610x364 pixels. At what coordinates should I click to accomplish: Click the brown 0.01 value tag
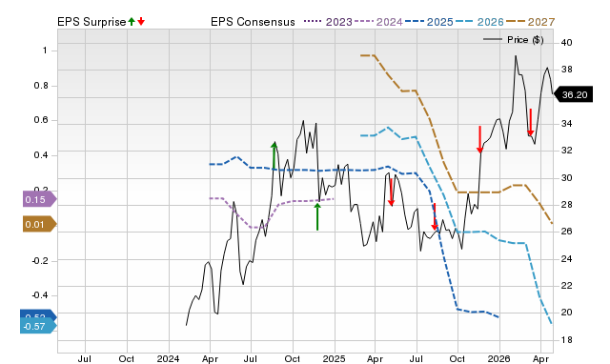click(40, 224)
